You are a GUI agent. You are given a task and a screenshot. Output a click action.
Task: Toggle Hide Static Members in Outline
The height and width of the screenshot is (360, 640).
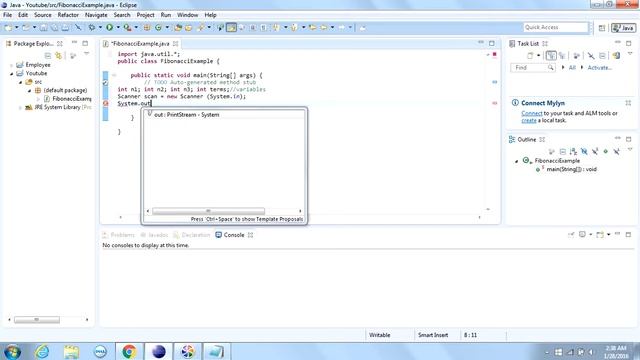(x=595, y=151)
